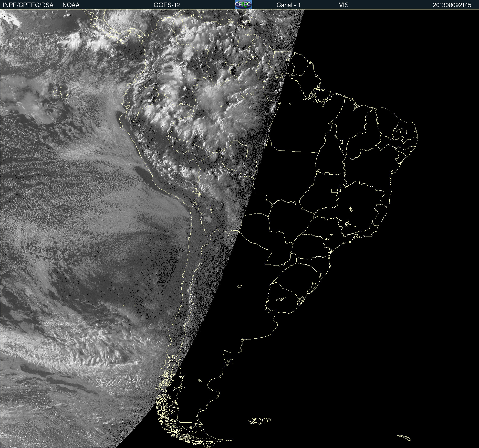Click the INPE/CPTEC/DSA header text
479x448 pixels.
pos(28,5)
